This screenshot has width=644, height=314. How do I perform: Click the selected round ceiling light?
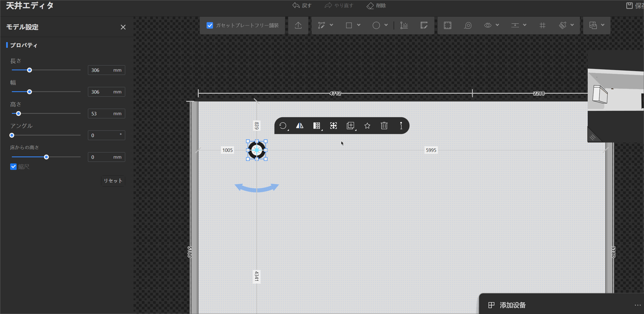tap(257, 150)
